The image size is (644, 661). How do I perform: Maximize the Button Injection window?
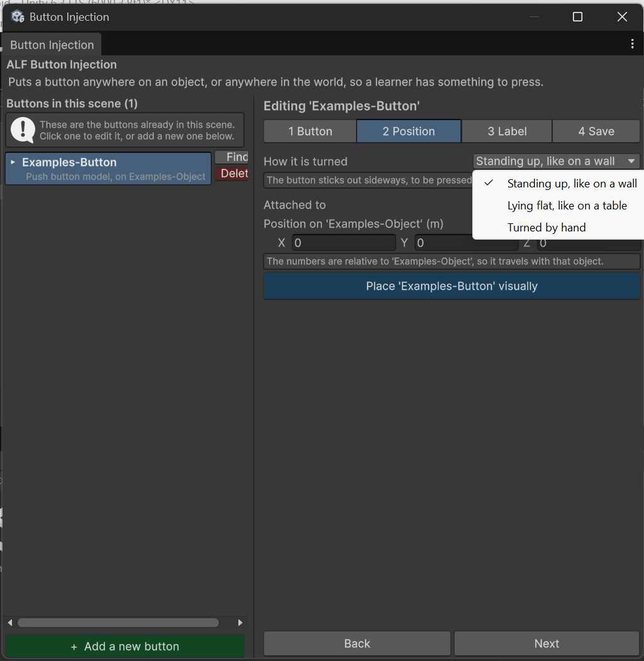(x=577, y=17)
